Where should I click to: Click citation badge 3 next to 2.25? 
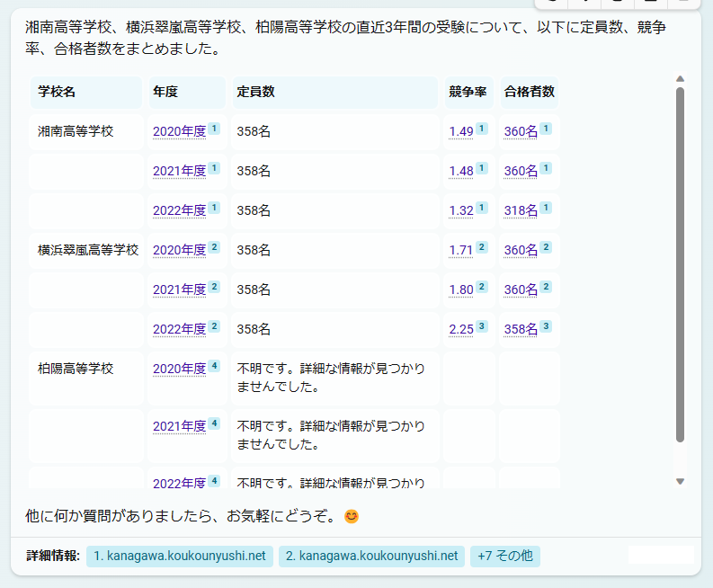pos(482,326)
